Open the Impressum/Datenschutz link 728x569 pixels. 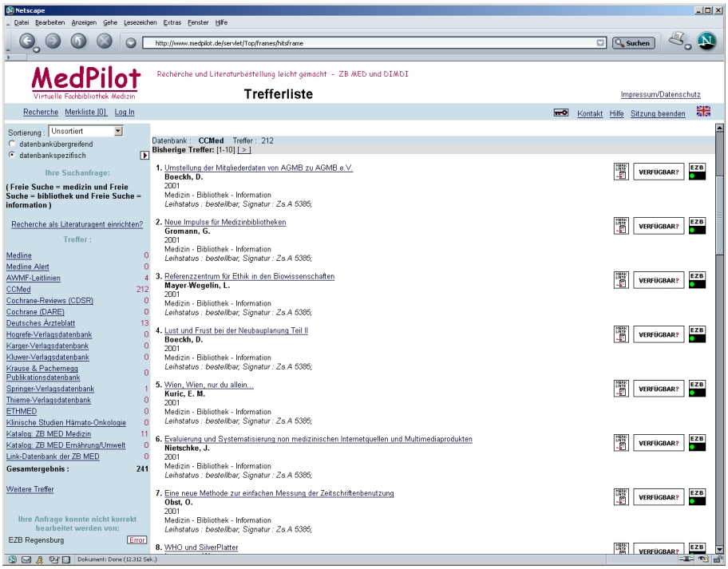pos(660,95)
